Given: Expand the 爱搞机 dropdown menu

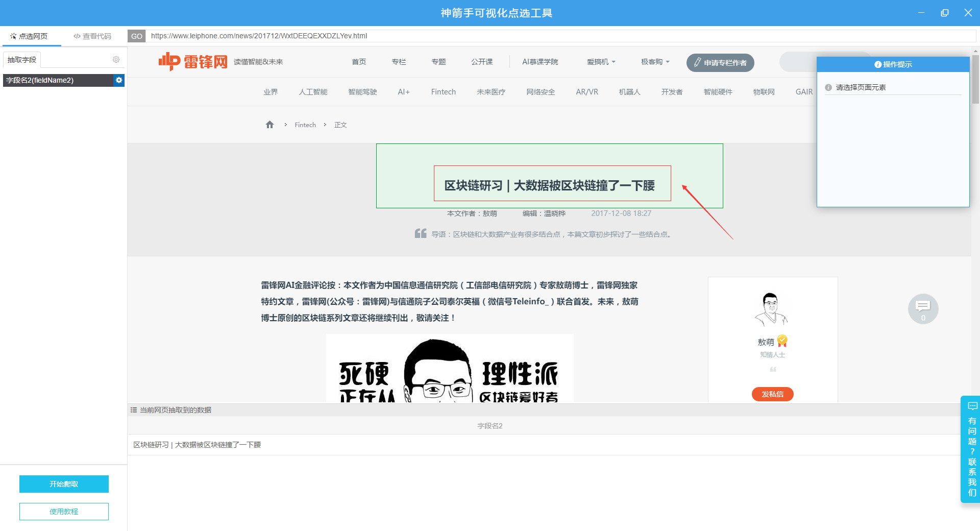Looking at the screenshot, I should [x=601, y=62].
